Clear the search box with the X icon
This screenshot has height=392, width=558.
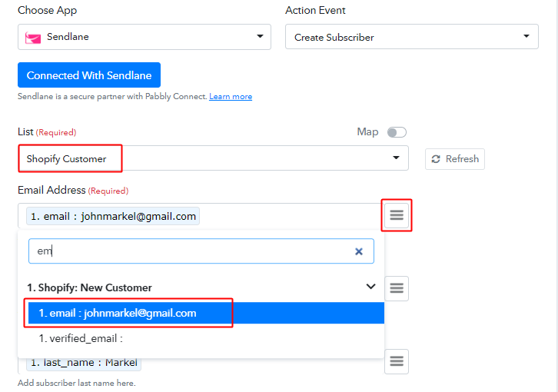pyautogui.click(x=359, y=251)
